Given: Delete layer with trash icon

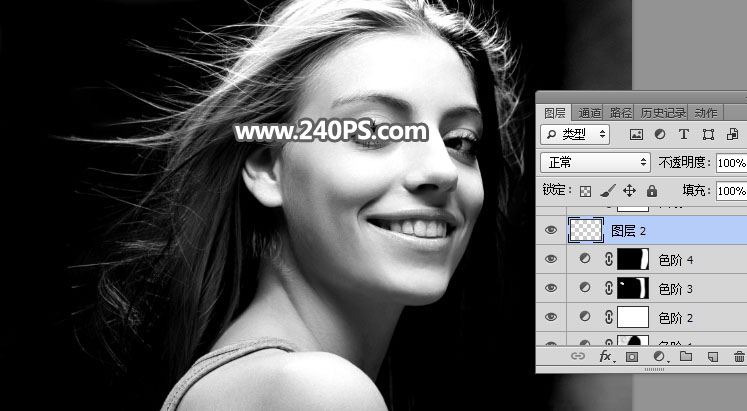Looking at the screenshot, I should point(739,356).
